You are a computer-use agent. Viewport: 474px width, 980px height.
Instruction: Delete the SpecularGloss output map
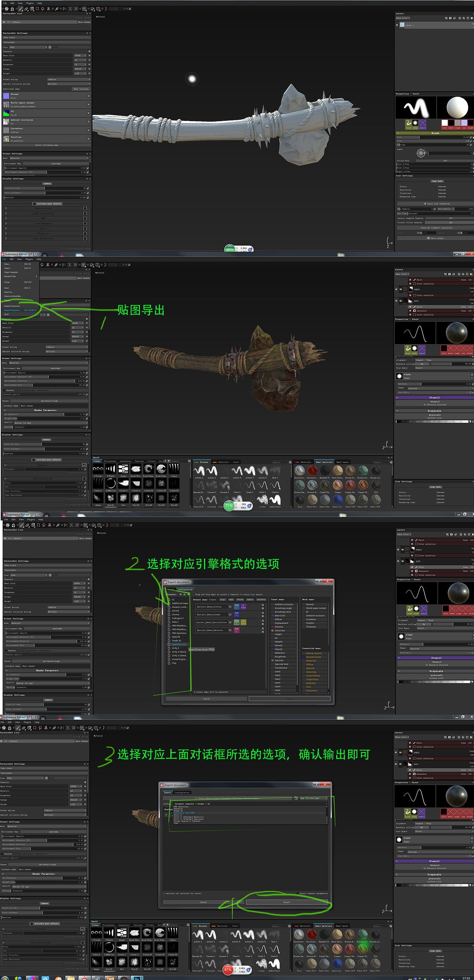click(263, 624)
